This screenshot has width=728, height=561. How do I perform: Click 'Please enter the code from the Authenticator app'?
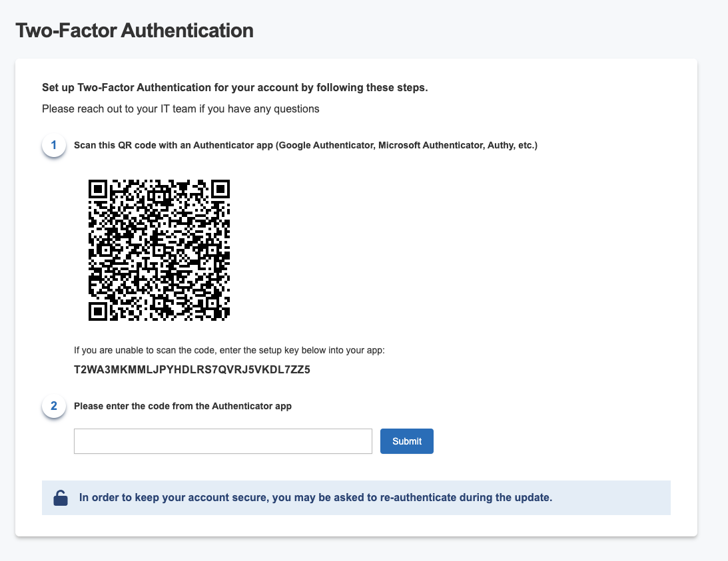click(x=182, y=406)
